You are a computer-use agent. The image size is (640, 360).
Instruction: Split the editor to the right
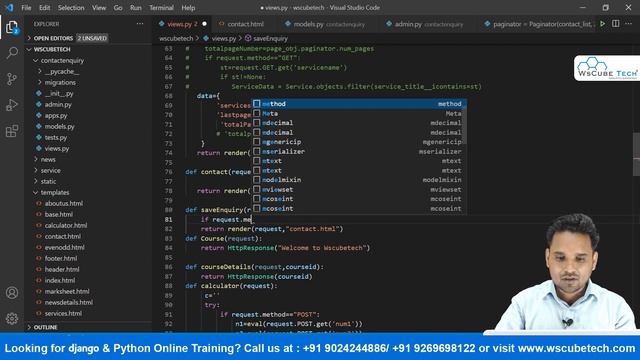[616, 24]
